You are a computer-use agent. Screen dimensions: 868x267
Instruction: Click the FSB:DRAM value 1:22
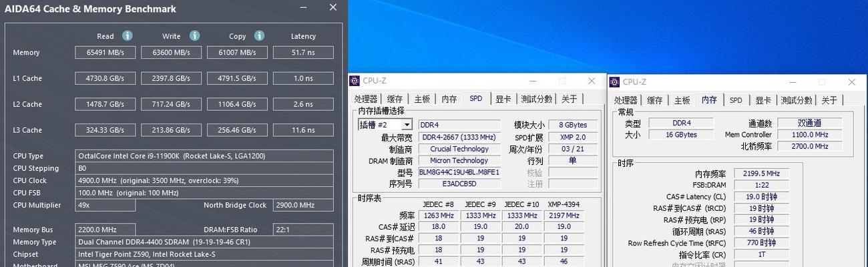coord(761,185)
